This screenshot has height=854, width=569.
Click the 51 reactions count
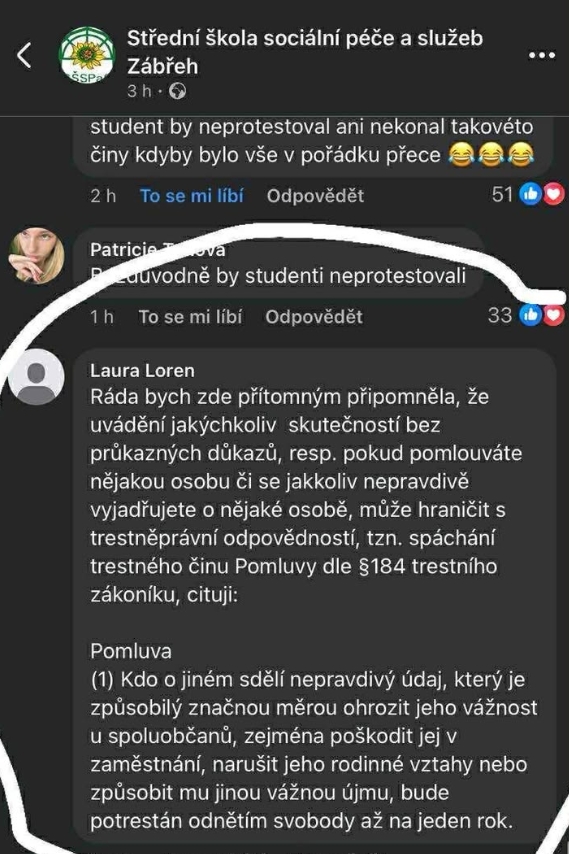(x=502, y=194)
